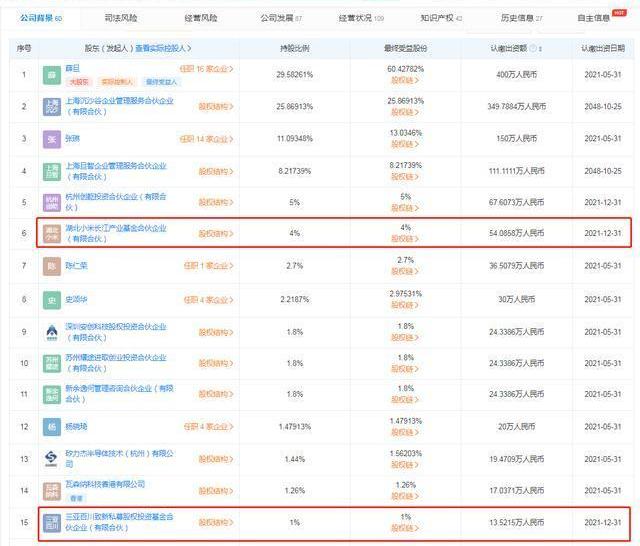Open 股权链 under 60.42782%

[405, 80]
